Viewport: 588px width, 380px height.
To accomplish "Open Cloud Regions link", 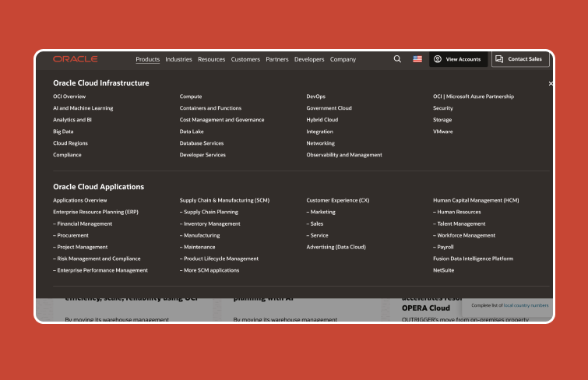I will tap(70, 143).
